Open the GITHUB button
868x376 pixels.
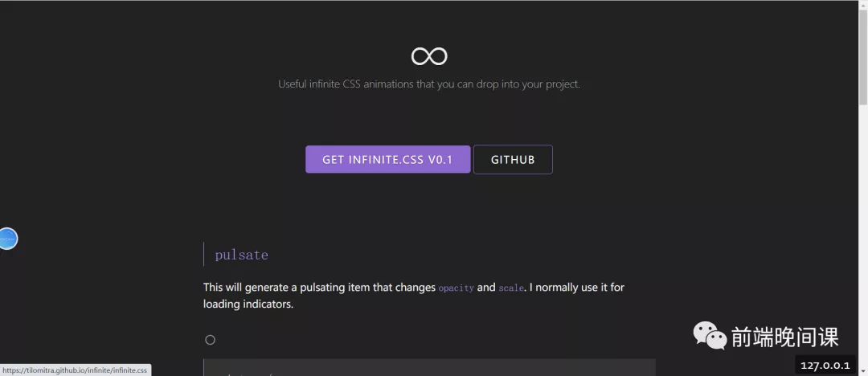tap(513, 160)
